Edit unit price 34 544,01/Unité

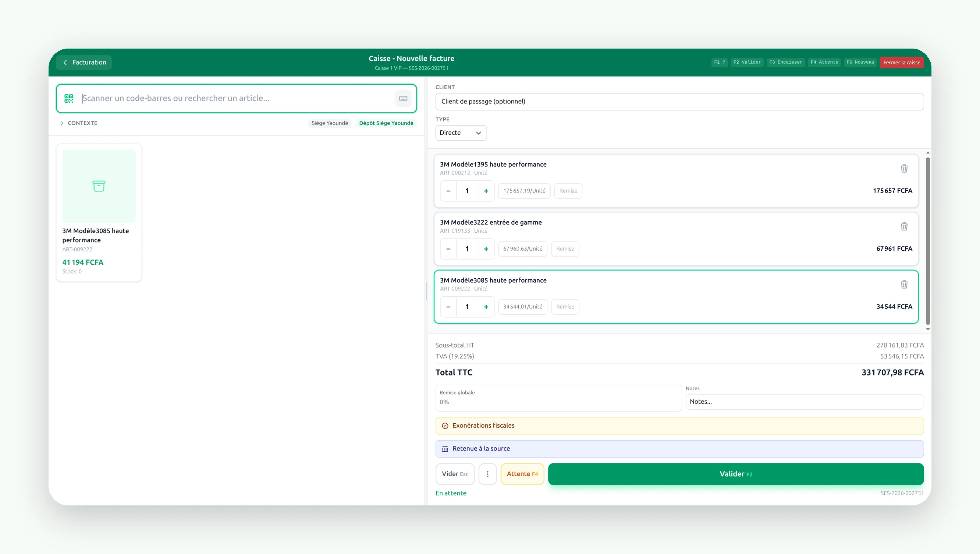(523, 307)
